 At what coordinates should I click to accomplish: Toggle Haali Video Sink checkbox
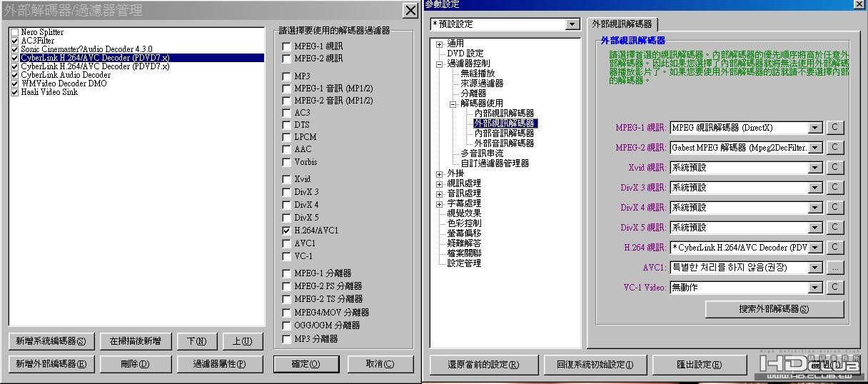pos(15,92)
